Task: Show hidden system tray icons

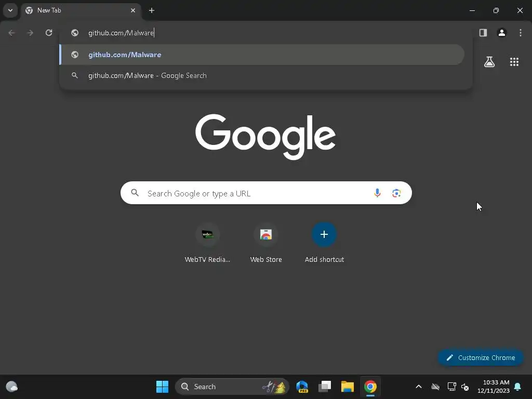Action: [x=419, y=387]
